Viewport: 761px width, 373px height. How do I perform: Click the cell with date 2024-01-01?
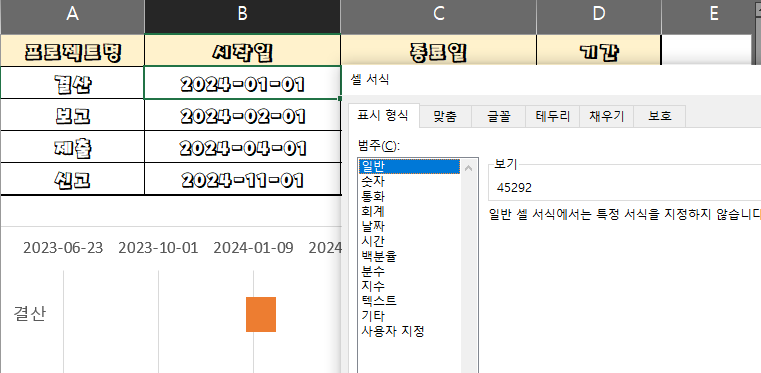point(243,83)
